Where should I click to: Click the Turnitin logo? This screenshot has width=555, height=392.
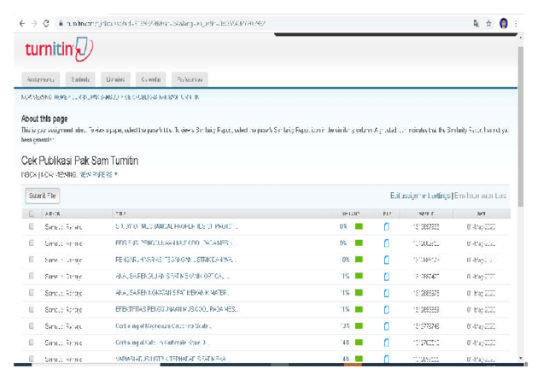[x=59, y=49]
